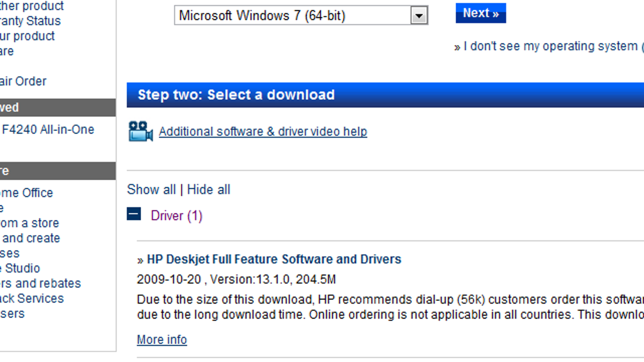Click the "2009-10-20 , Version:13.1.0, 204.5M" text
644x362 pixels.
pyautogui.click(x=237, y=279)
